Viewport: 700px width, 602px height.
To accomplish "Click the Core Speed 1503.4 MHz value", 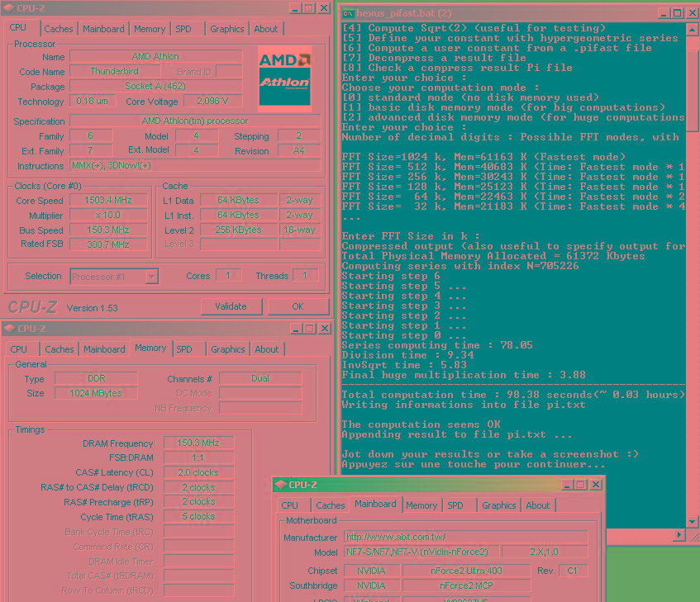I will (x=108, y=200).
